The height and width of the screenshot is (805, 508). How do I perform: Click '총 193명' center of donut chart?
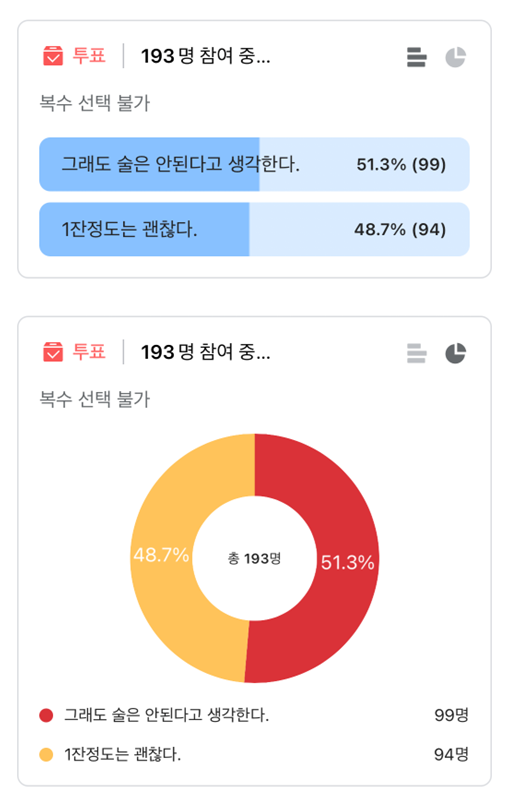pos(254,558)
